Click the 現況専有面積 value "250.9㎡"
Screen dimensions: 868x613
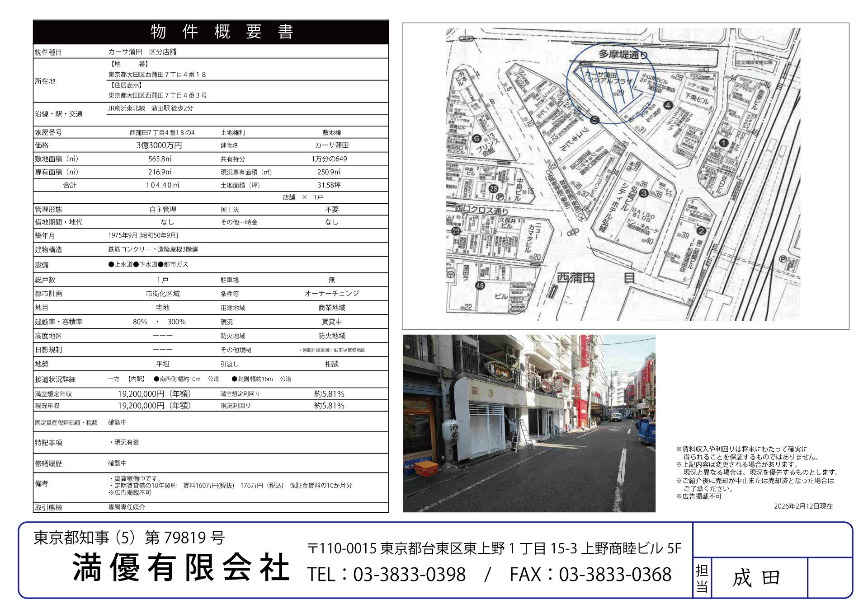[x=329, y=172]
